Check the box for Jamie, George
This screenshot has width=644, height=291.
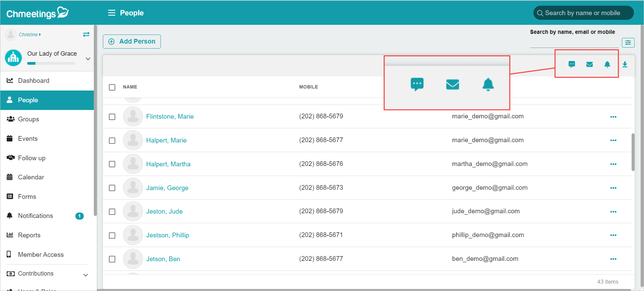[112, 188]
